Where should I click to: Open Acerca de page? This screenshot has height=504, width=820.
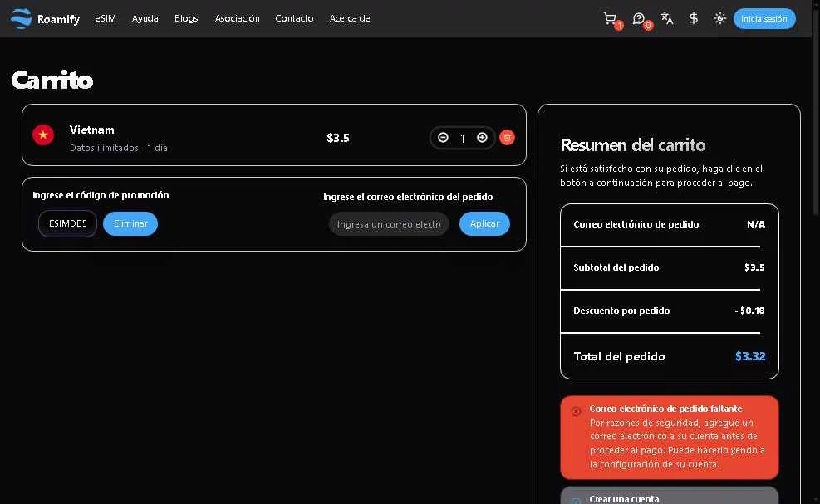(350, 18)
